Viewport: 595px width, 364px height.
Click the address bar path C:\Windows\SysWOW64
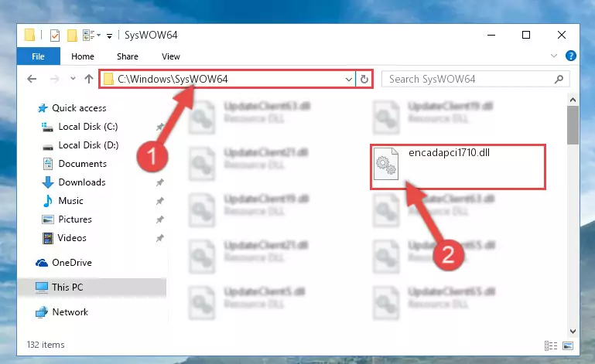point(173,79)
